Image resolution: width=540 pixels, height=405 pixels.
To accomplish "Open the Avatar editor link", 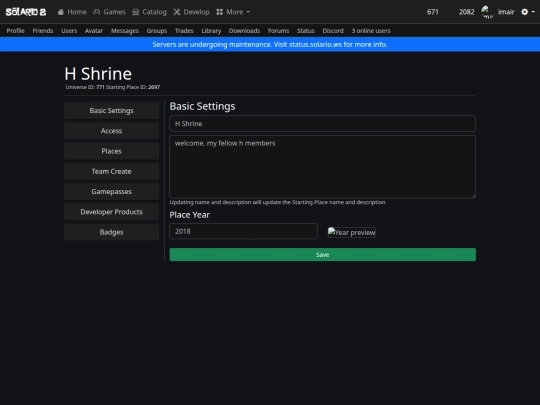I will (94, 31).
